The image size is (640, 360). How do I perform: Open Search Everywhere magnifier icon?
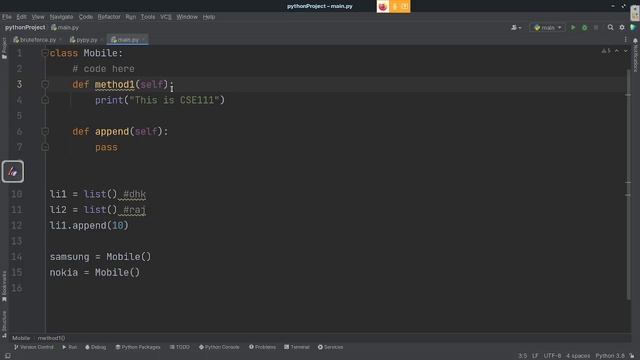pos(610,27)
